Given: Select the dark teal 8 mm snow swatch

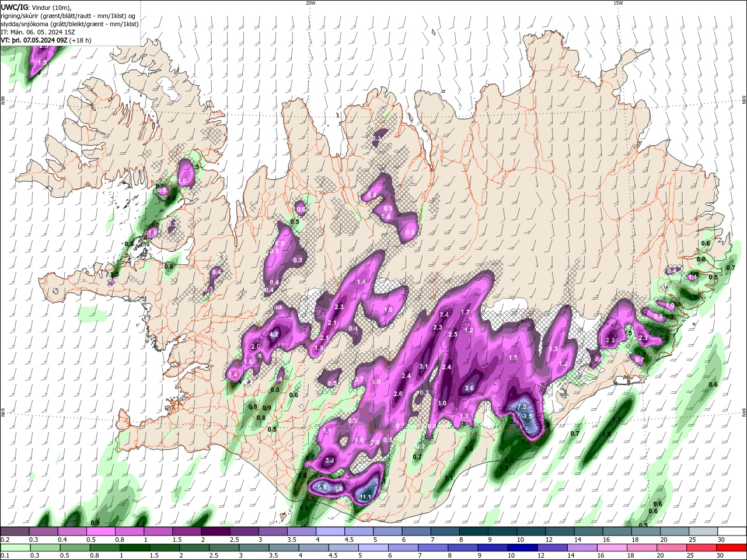Looking at the screenshot, I should 473,531.
